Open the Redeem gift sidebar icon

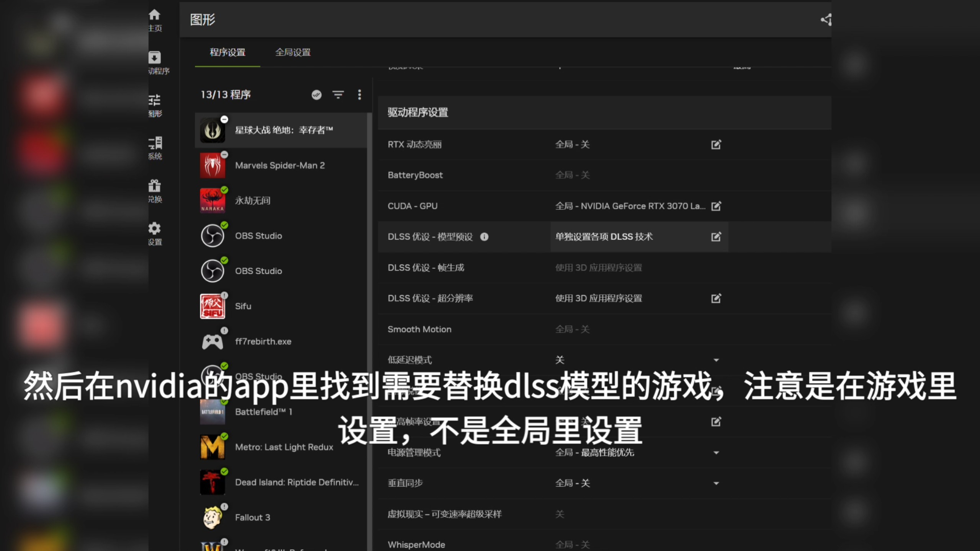point(155,186)
